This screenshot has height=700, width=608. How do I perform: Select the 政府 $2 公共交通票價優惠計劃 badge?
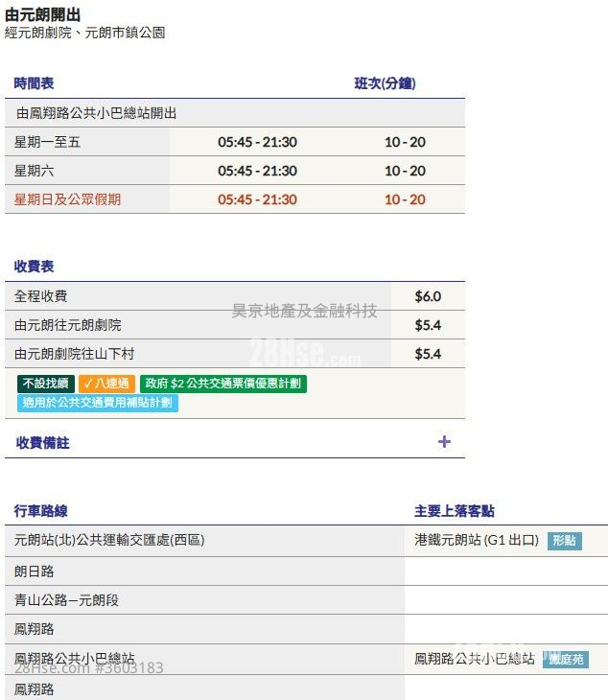(x=222, y=384)
